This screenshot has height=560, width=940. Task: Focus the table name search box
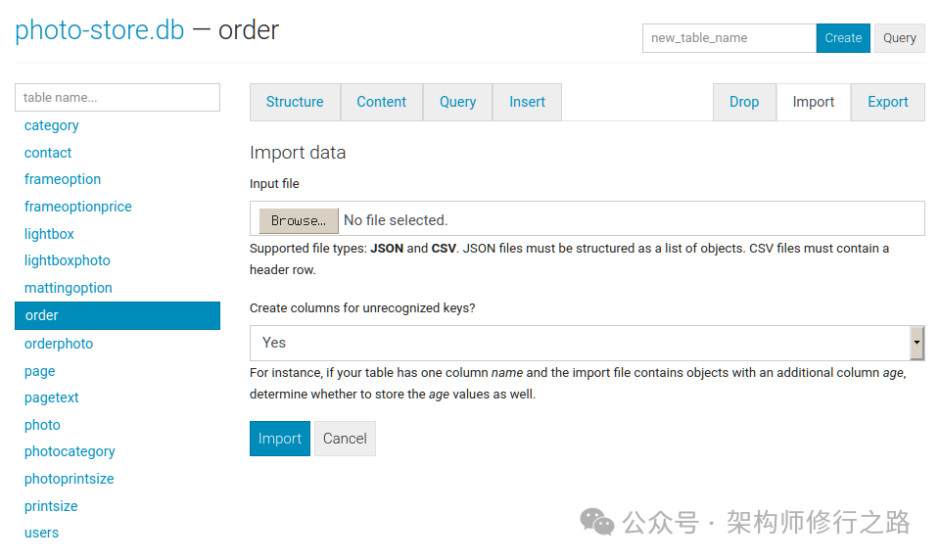[117, 97]
